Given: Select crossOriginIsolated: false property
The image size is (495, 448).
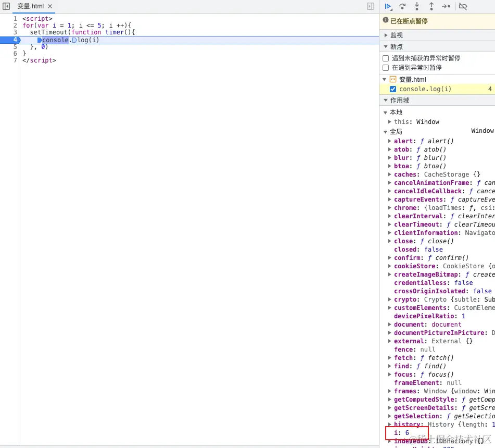Looking at the screenshot, I should (442, 291).
